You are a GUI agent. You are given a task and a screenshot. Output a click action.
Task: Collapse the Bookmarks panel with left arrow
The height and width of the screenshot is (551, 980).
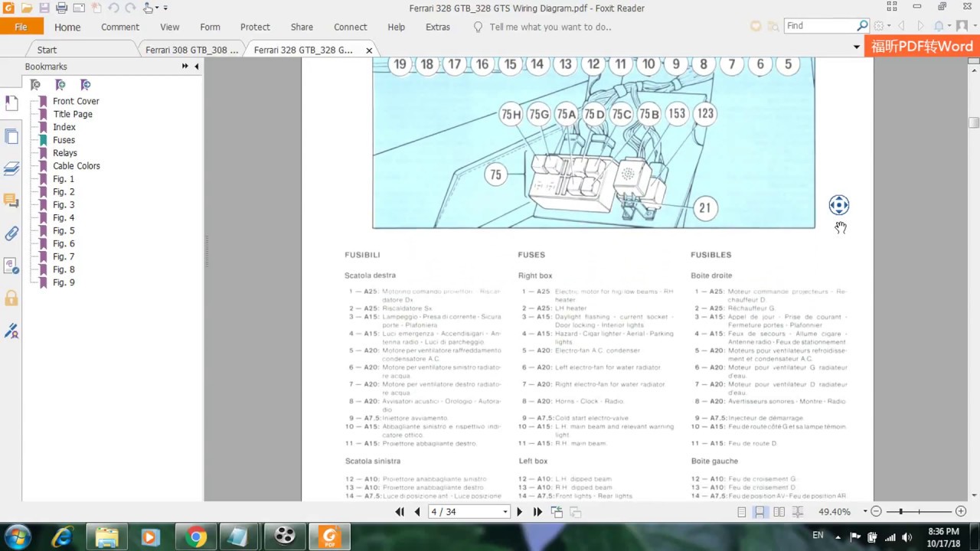[196, 67]
